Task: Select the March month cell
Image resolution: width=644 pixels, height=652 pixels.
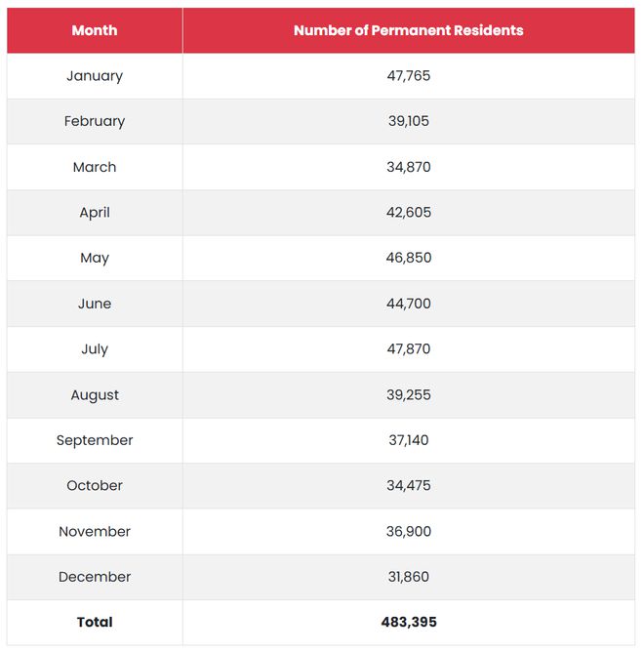Action: pos(95,167)
